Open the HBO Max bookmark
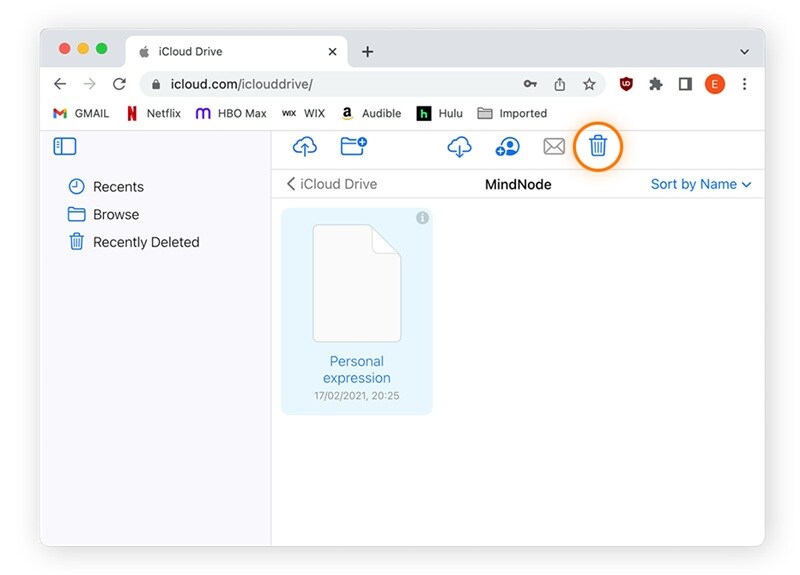 (231, 113)
